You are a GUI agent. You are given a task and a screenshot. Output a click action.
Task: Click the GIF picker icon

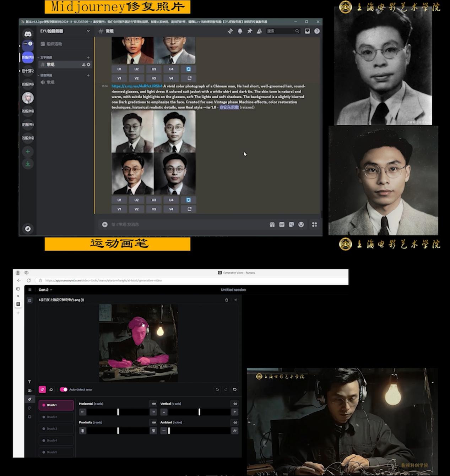[282, 225]
